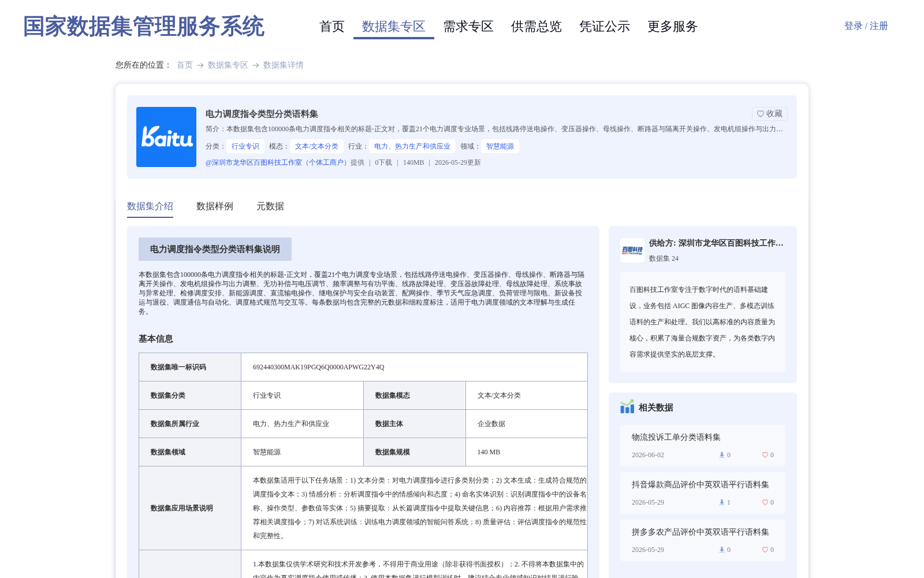Click the 电力调度指令类型分类语料集说明 heading

click(x=215, y=249)
